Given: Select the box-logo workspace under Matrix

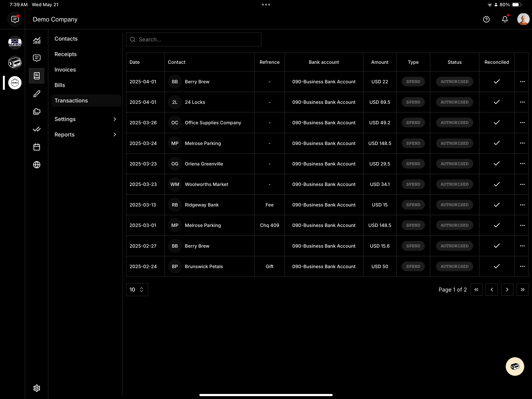Looking at the screenshot, I should point(15,63).
